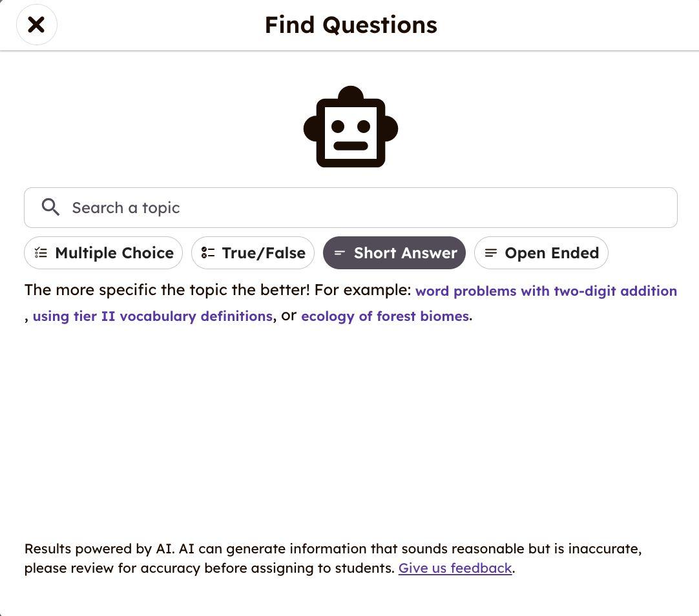
Task: Click the magnifying glass search icon
Action: click(50, 207)
